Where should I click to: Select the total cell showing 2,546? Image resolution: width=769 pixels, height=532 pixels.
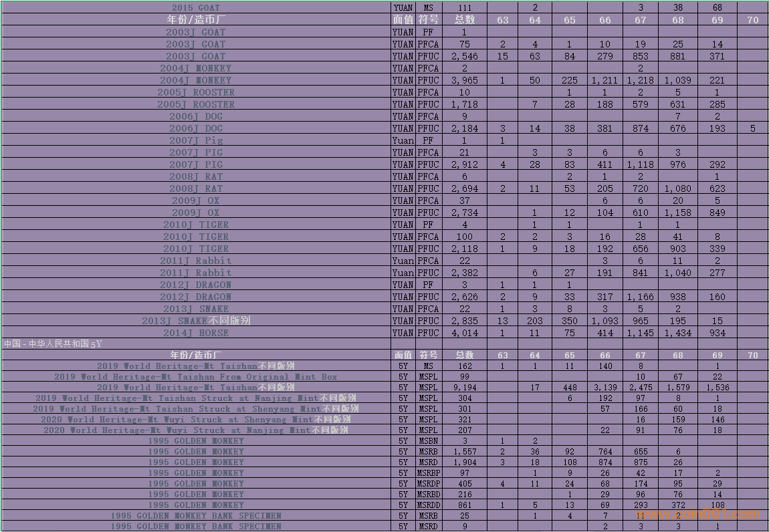tap(464, 56)
